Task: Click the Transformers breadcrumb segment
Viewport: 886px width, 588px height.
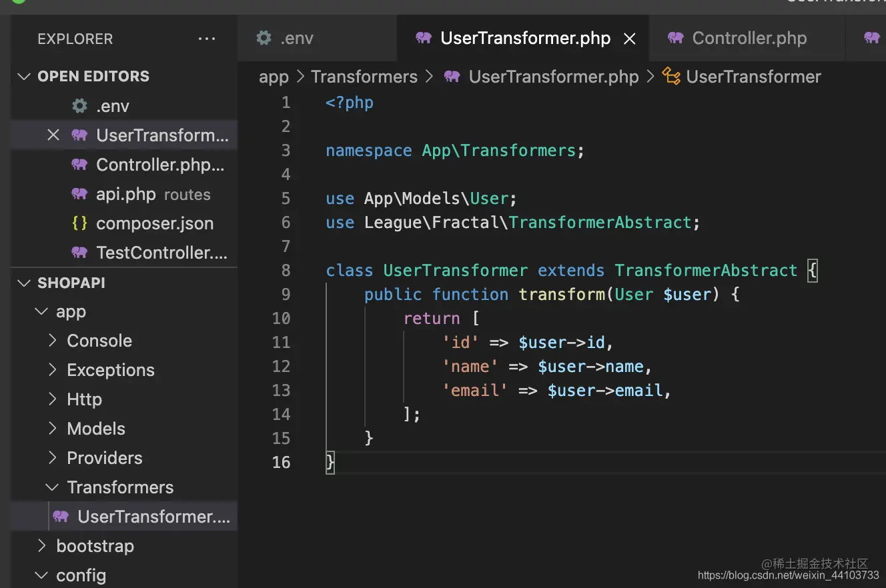Action: point(364,77)
